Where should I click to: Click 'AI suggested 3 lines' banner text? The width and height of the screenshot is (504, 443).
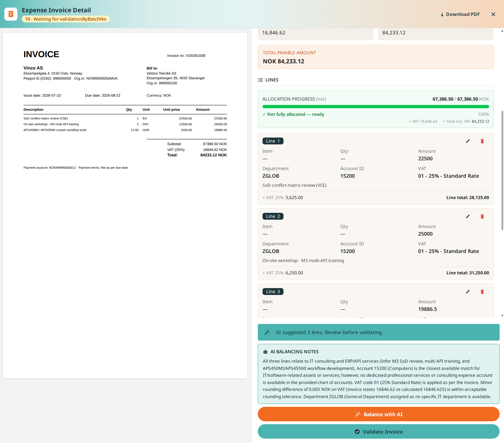[329, 332]
